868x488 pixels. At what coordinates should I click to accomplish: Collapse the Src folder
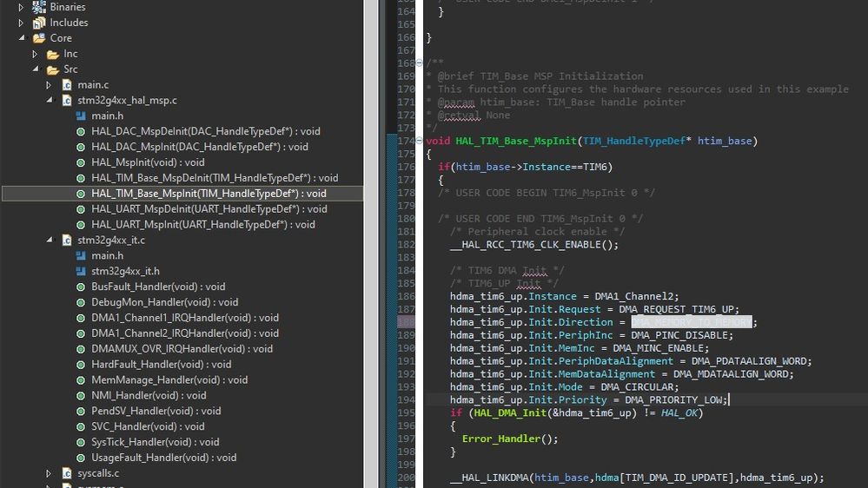(x=36, y=69)
